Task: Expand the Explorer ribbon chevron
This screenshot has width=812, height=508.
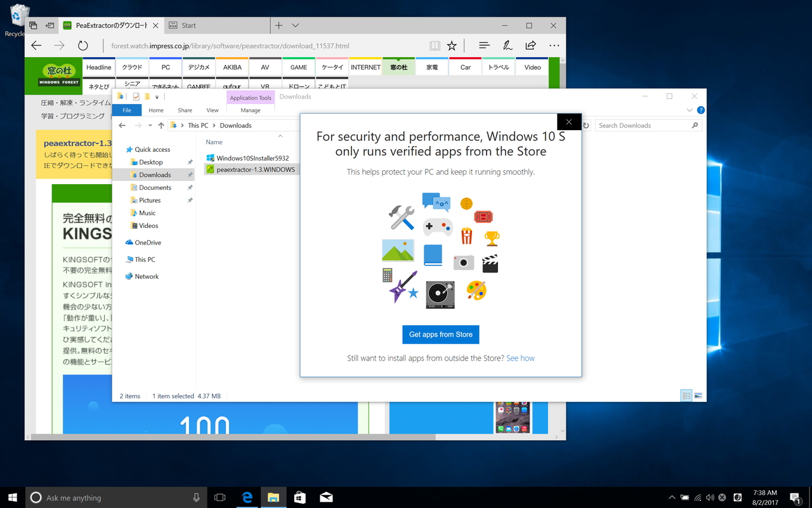Action: point(690,110)
